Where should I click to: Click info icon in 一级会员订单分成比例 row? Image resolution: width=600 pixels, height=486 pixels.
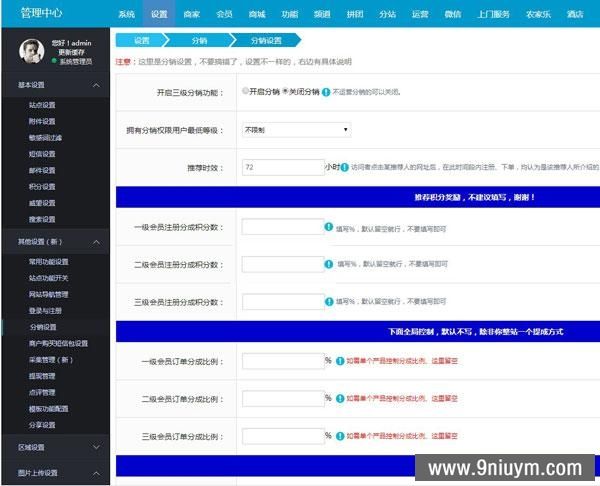click(340, 361)
